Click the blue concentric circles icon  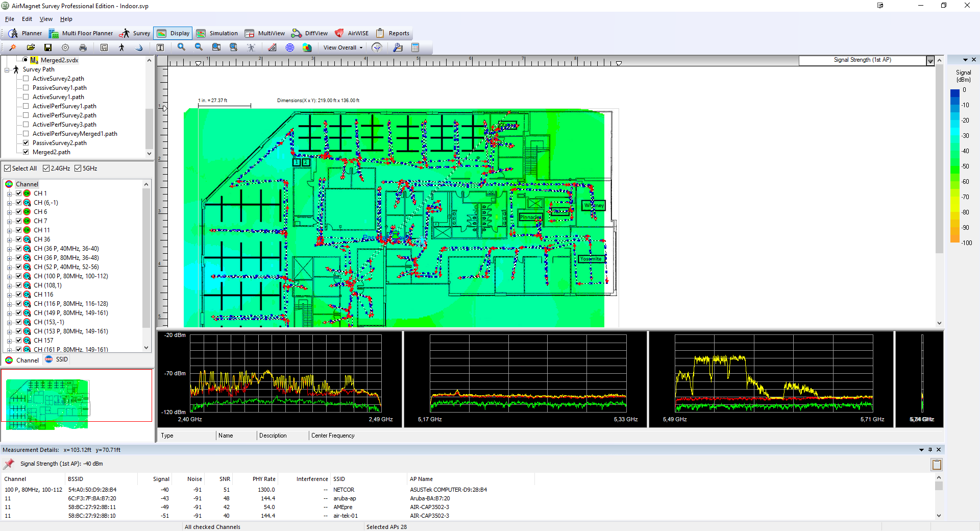click(290, 47)
